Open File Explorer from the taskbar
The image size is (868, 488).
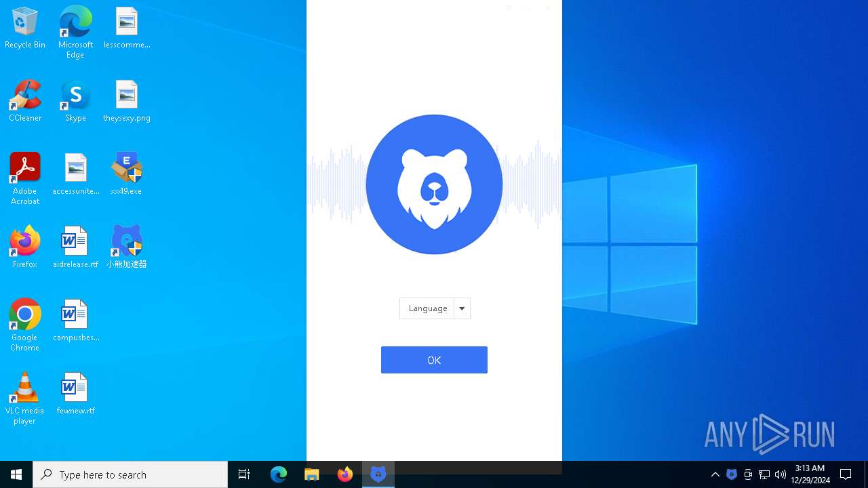(x=312, y=474)
